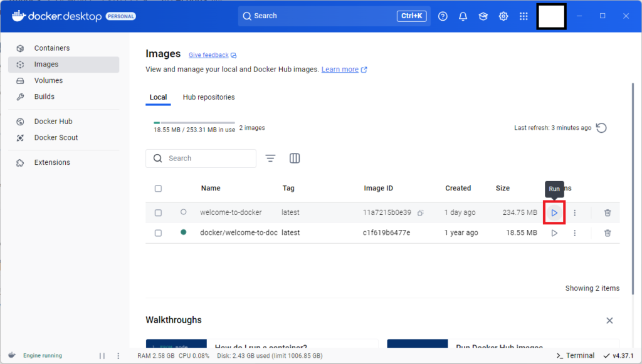Click the unused status circle for welcome-to-docker
Viewport: 642px width, 364px height.
pyautogui.click(x=184, y=212)
